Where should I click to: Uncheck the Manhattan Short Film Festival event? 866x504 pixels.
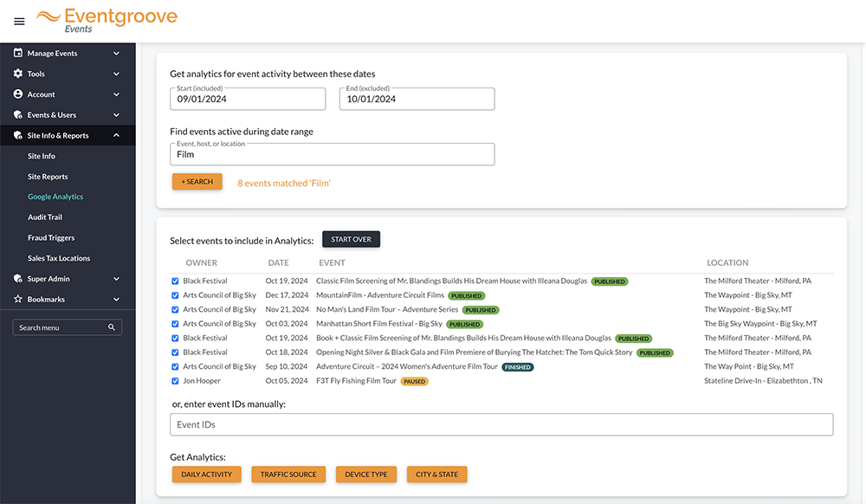(x=175, y=324)
